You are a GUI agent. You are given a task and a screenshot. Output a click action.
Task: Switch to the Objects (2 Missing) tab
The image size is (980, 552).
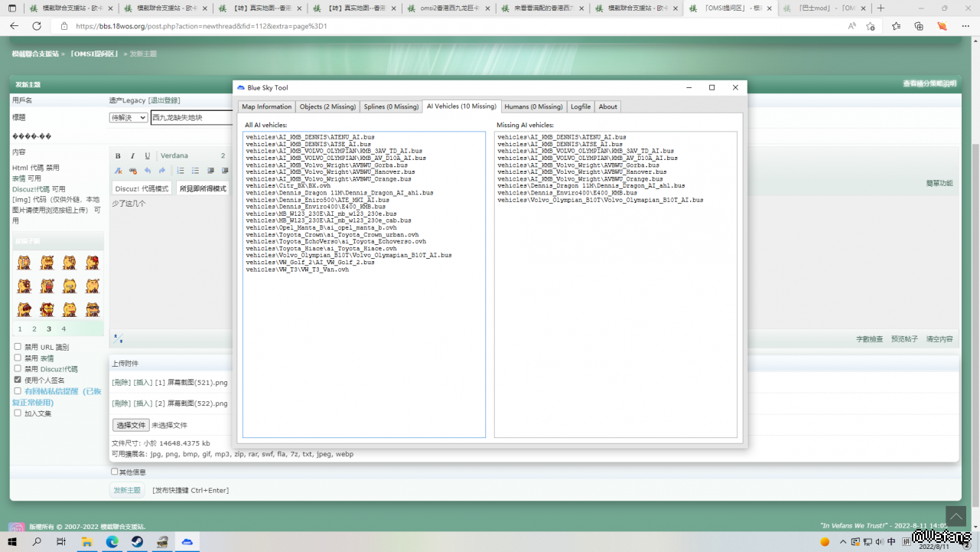point(327,106)
